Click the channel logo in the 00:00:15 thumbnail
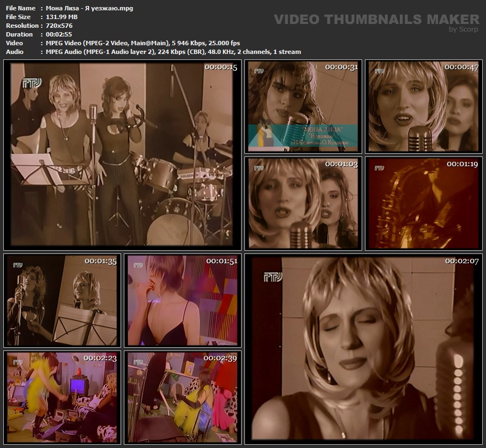This screenshot has width=486, height=448. click(x=32, y=83)
